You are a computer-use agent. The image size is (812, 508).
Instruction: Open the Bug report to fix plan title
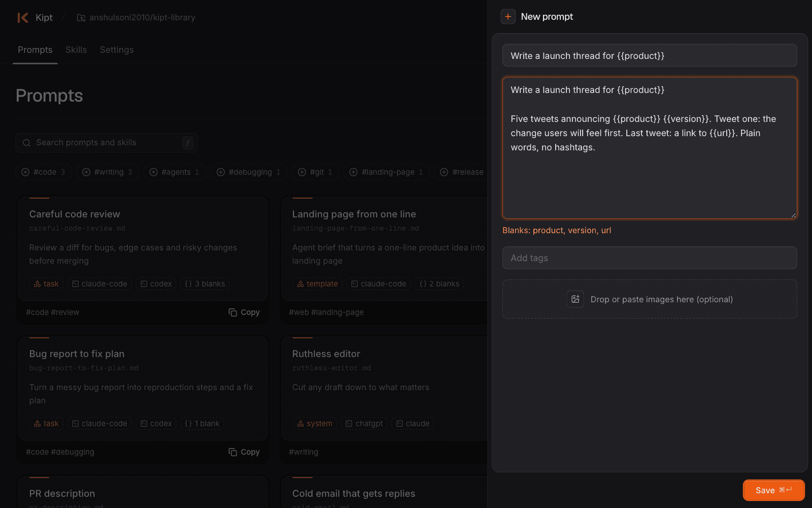point(77,354)
